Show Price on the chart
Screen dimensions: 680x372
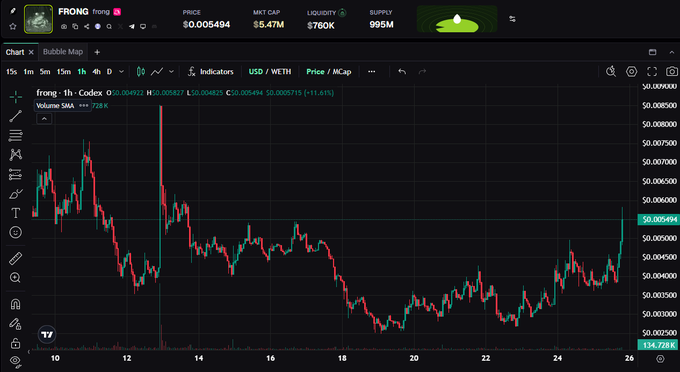click(315, 72)
